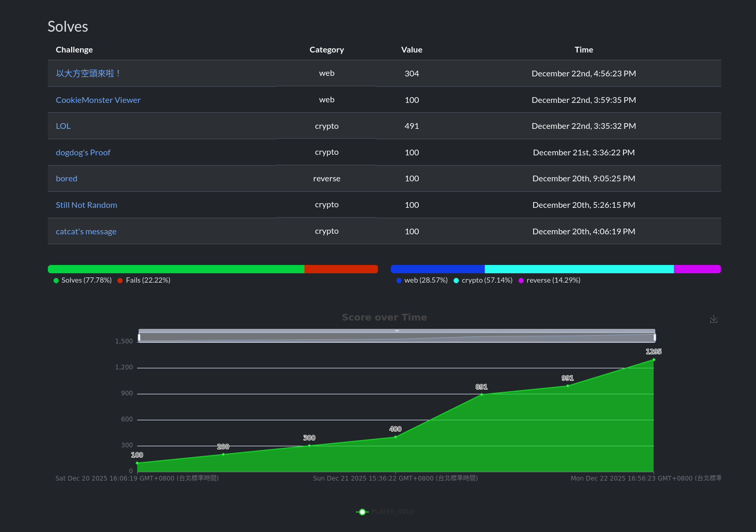Screen dimensions: 756x532
Task: Click the left handle of chart zoom slider
Action: tap(139, 337)
